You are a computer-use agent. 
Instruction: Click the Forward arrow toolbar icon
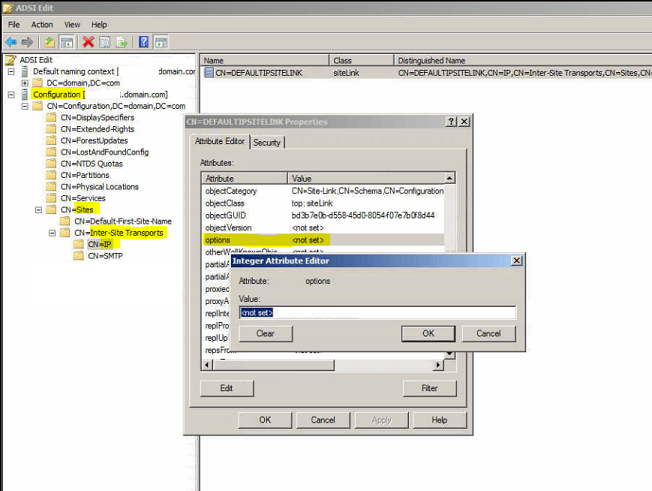coord(27,42)
